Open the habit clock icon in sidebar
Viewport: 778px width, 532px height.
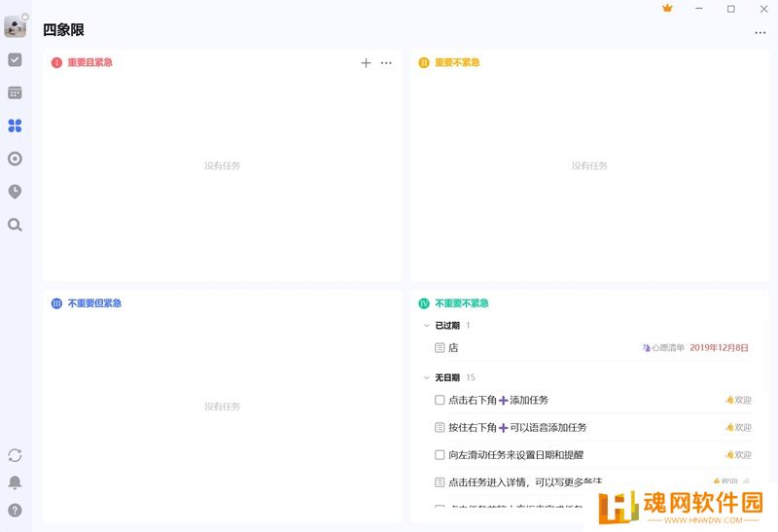[x=15, y=192]
